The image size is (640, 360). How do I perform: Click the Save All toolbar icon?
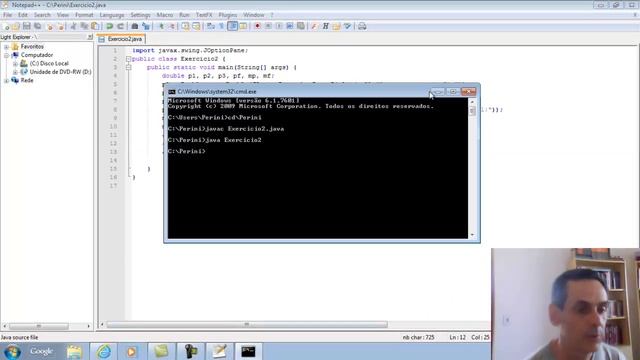pyautogui.click(x=38, y=27)
